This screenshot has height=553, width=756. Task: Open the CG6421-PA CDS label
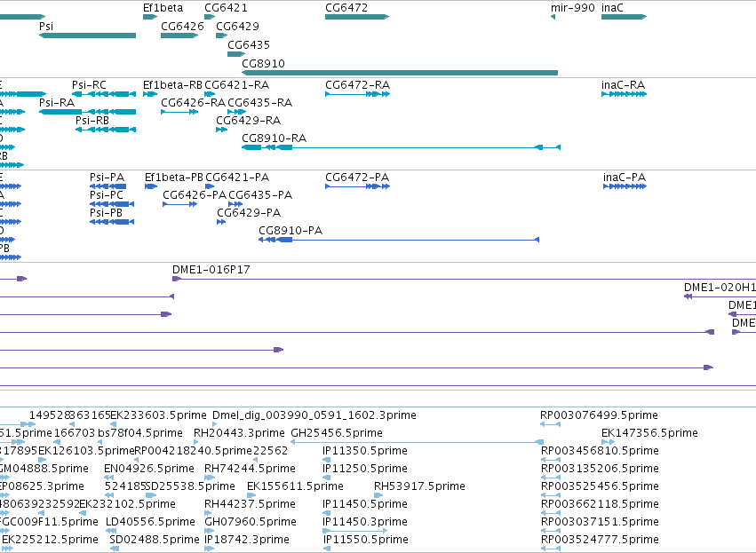[237, 178]
